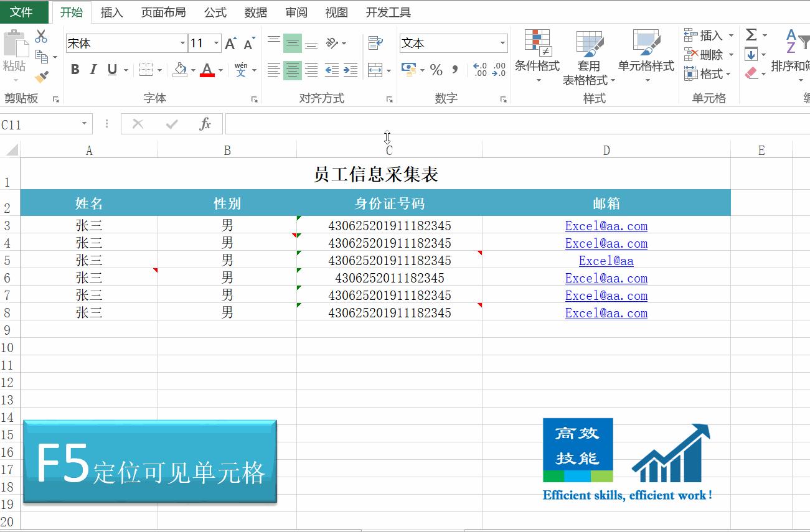The height and width of the screenshot is (532, 810).
Task: Switch to the 数据 ribbon tab
Action: point(255,12)
